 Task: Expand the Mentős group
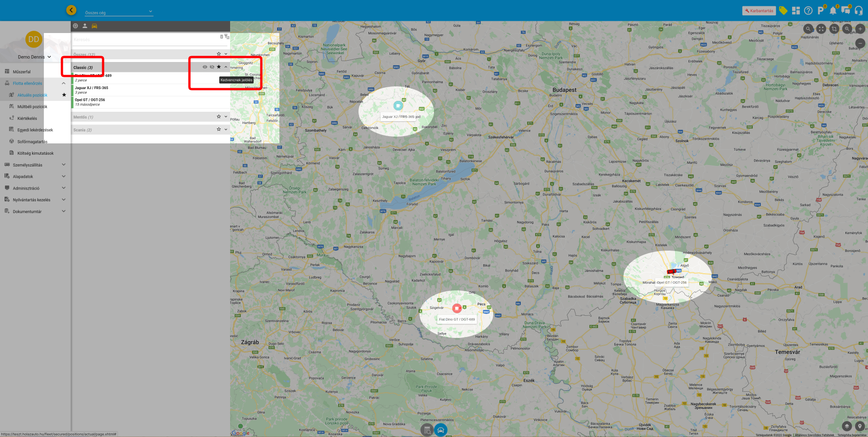coord(226,117)
